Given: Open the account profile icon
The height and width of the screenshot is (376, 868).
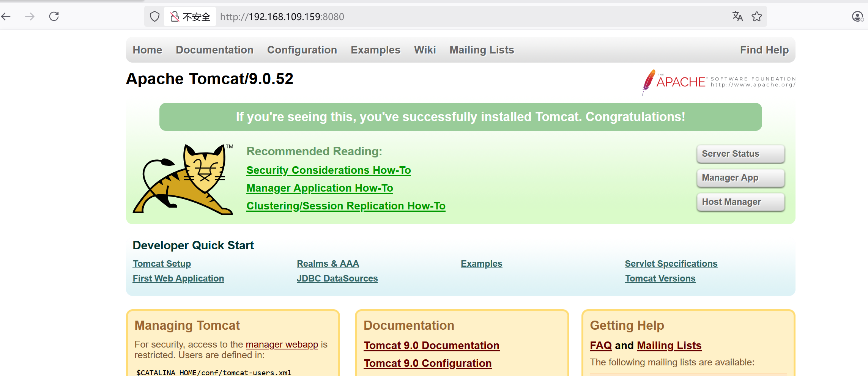Looking at the screenshot, I should point(858,16).
